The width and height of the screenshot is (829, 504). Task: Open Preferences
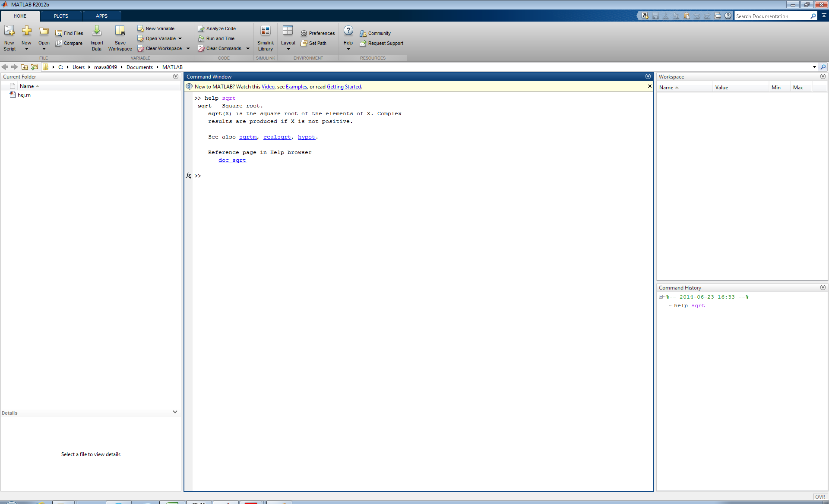coord(318,33)
